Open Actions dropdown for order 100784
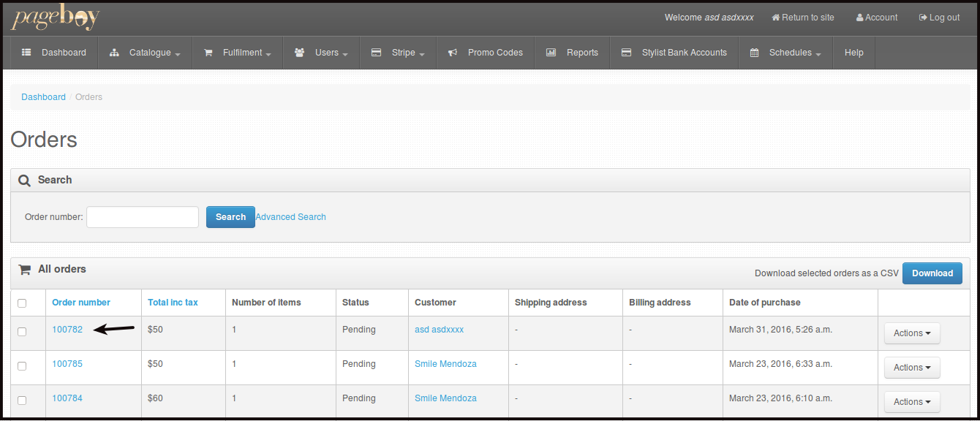 (x=912, y=402)
